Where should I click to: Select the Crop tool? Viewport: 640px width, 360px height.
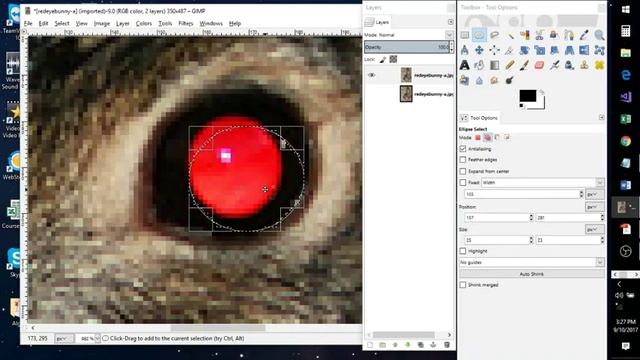point(509,50)
